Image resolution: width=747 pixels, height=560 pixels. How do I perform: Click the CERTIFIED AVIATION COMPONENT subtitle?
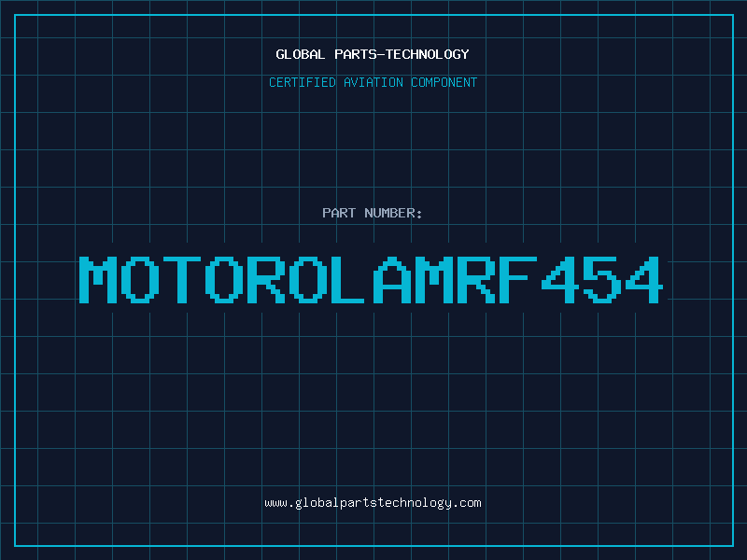coord(373,82)
